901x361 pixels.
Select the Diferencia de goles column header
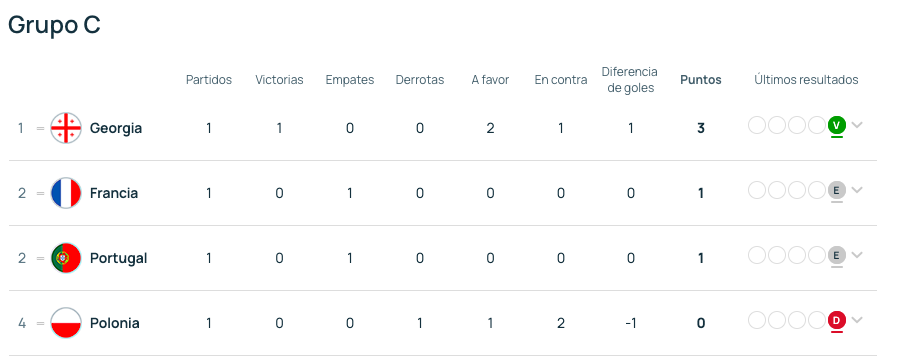coord(630,80)
